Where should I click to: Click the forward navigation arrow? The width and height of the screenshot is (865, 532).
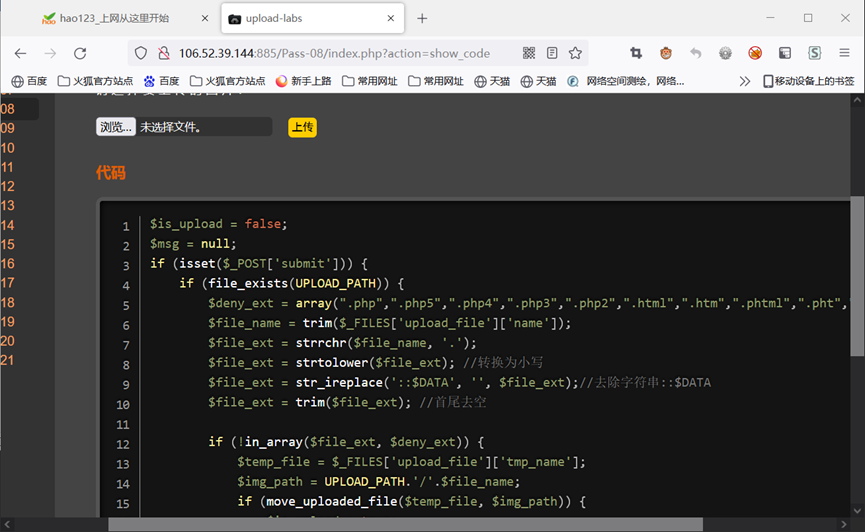pyautogui.click(x=50, y=53)
